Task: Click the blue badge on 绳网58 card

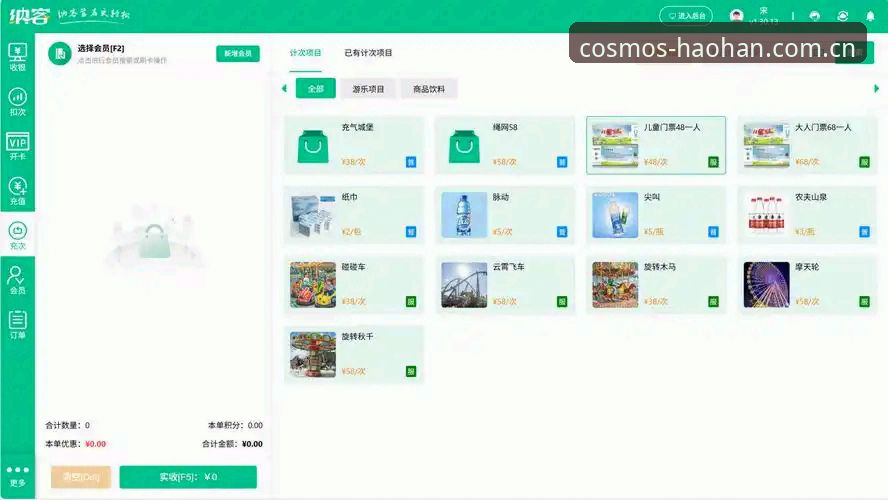Action: coord(562,162)
